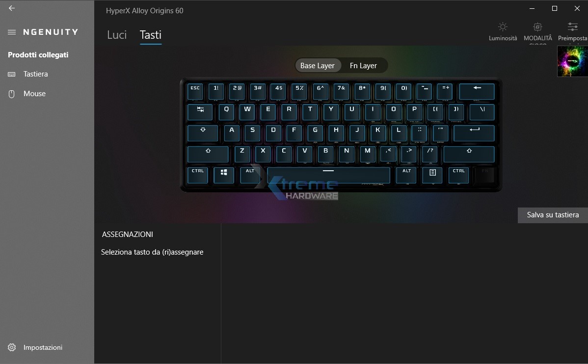The width and height of the screenshot is (588, 364).
Task: Select the spacebar key on keyboard
Action: 328,175
